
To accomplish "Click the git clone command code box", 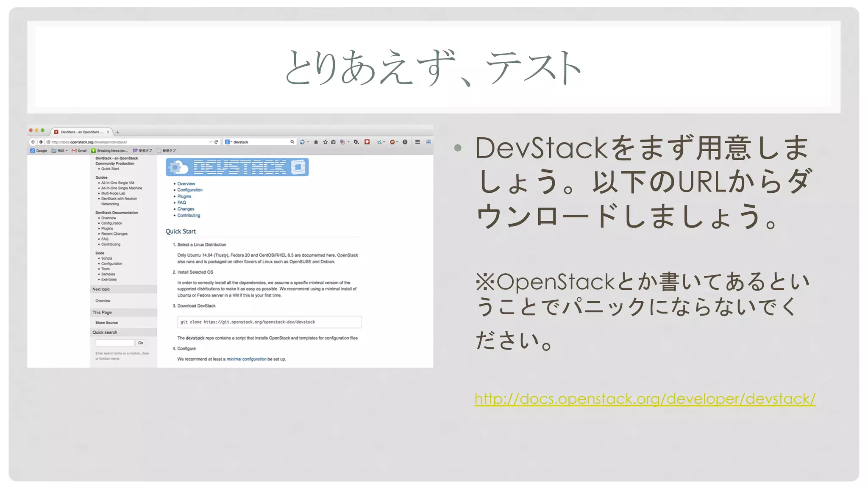I will coord(270,322).
